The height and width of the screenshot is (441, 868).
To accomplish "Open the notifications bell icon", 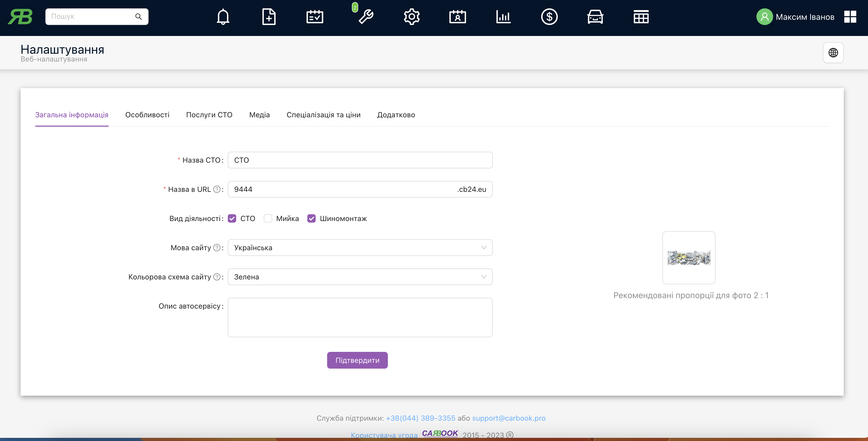I will pos(223,16).
